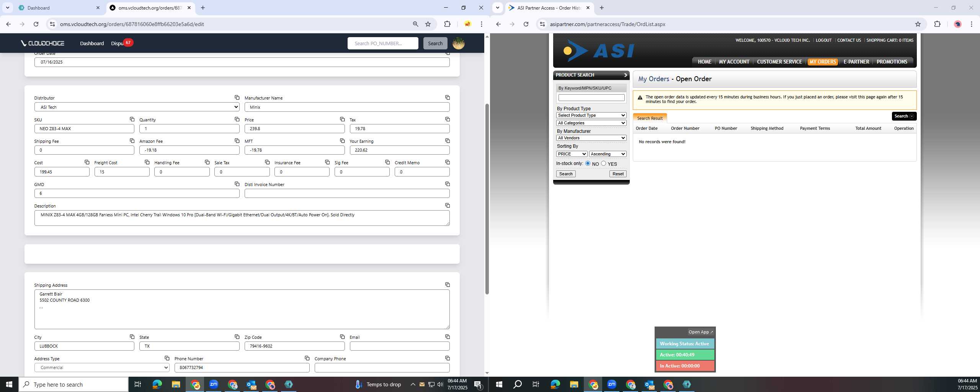Open the Distributor dropdown (ASI Tech)
Screen dimensions: 980x392
(137, 107)
